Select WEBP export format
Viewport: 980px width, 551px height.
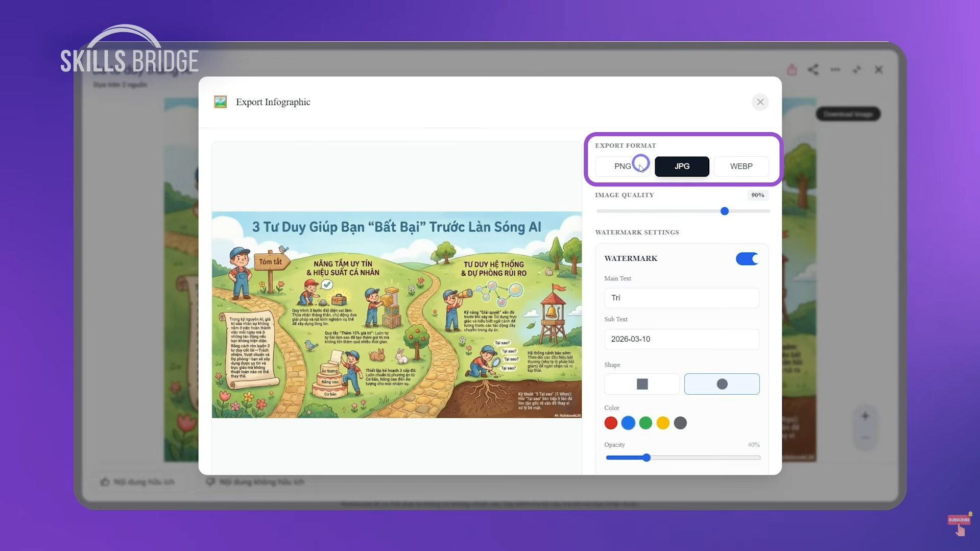point(741,166)
